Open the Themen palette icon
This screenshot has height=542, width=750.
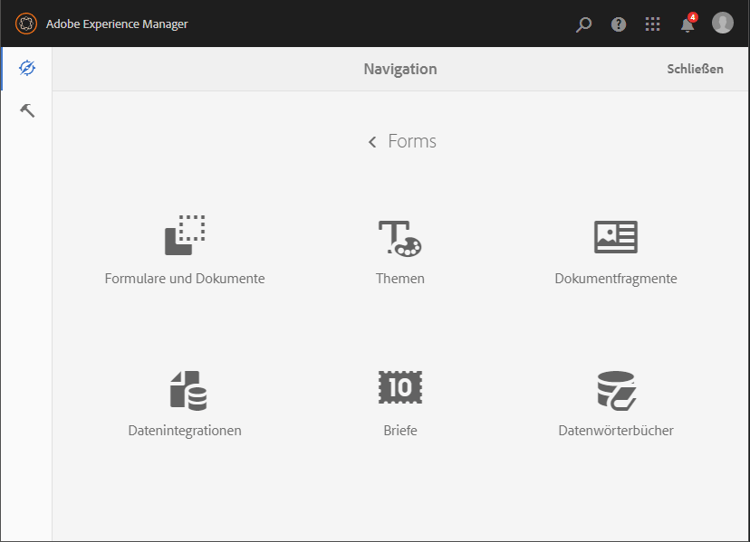[x=400, y=238]
